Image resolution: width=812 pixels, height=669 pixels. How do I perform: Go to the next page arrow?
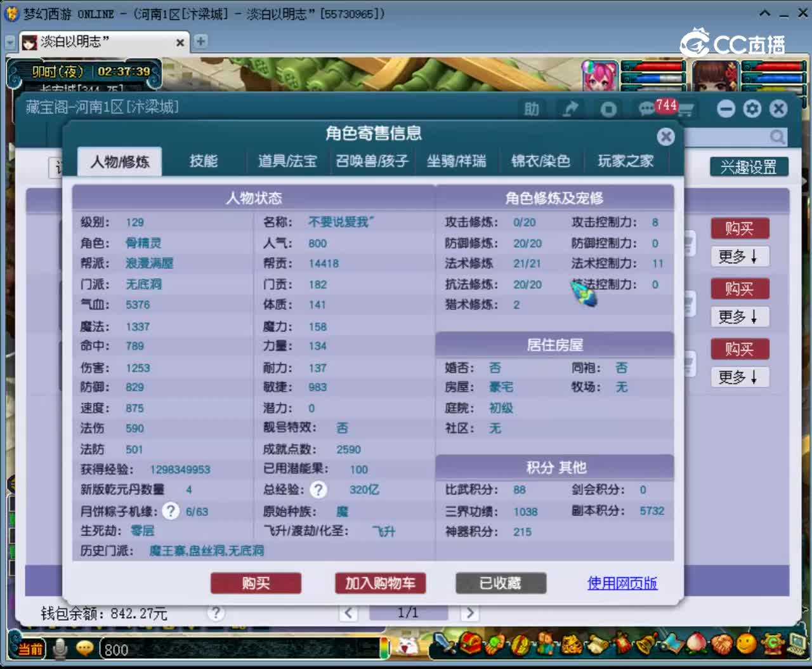(469, 613)
